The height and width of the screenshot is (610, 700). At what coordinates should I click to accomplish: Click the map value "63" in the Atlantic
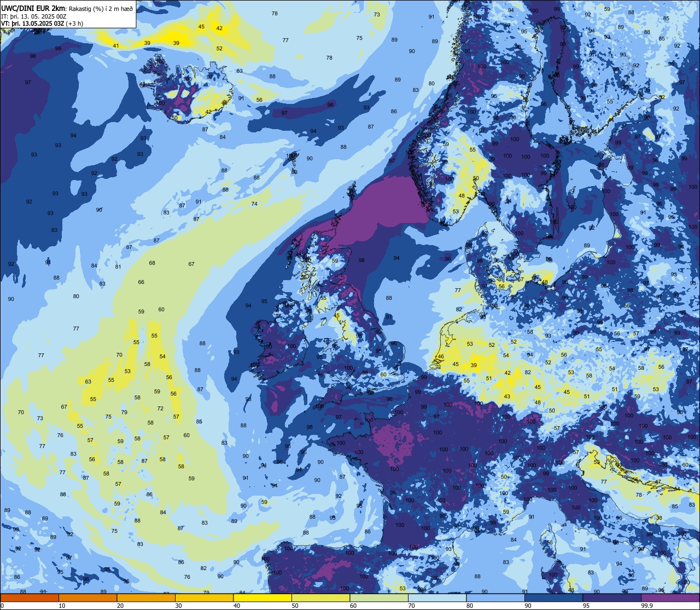88,382
